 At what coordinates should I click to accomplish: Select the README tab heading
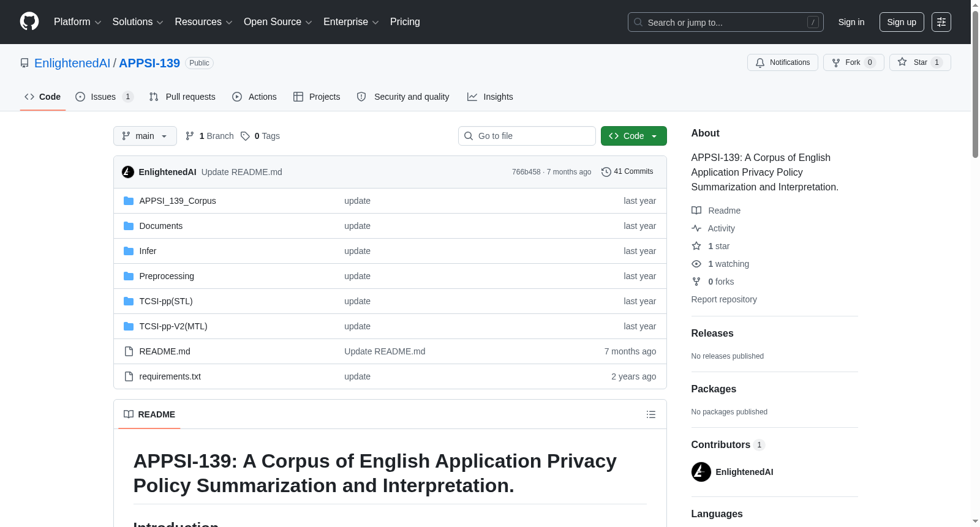pyautogui.click(x=149, y=414)
